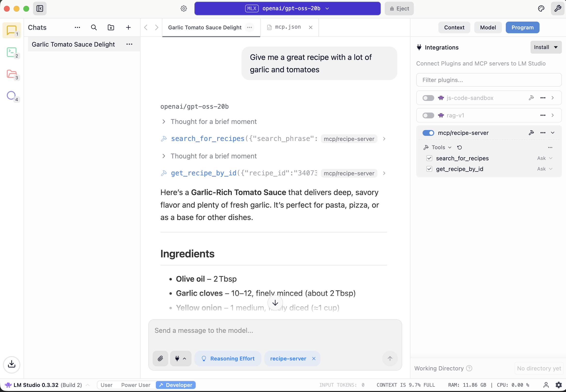Screen dimensions: 566x392
Task: Open the Ask dropdown for search_for_recipes
Action: [544, 158]
